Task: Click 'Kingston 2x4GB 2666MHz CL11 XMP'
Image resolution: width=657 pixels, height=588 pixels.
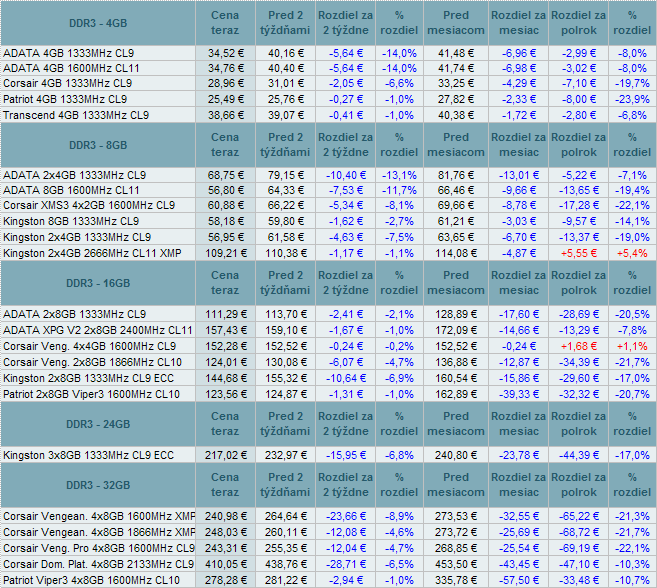Action: (92, 253)
